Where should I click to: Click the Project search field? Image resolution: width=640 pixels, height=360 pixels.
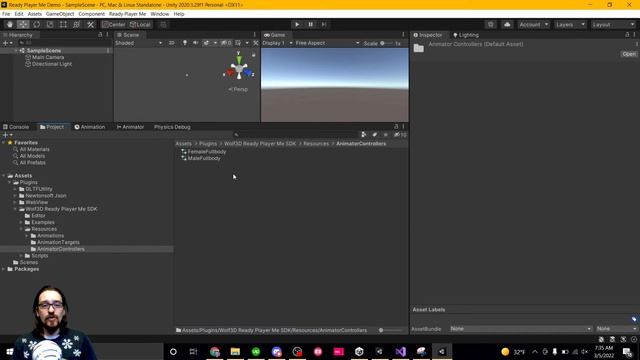tap(296, 135)
